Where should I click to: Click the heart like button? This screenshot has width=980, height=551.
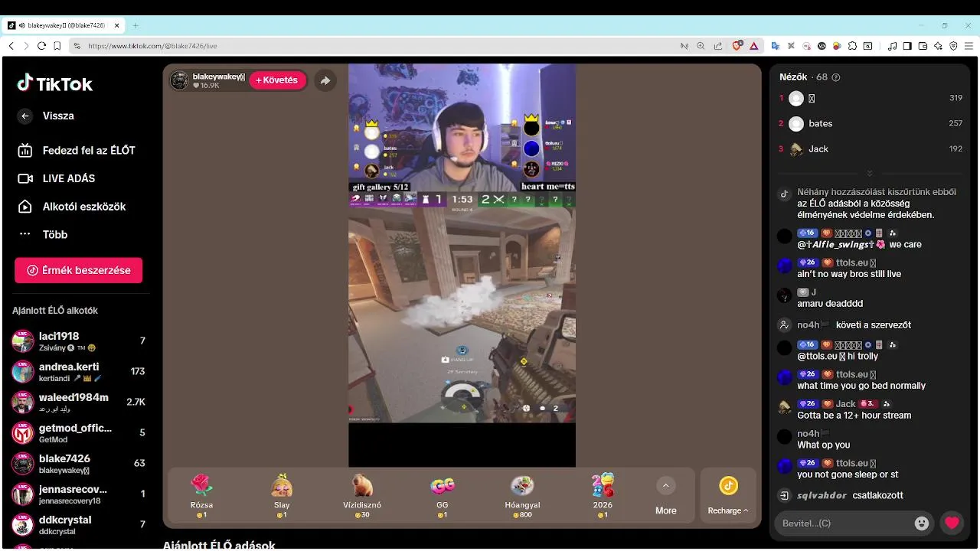tap(952, 523)
